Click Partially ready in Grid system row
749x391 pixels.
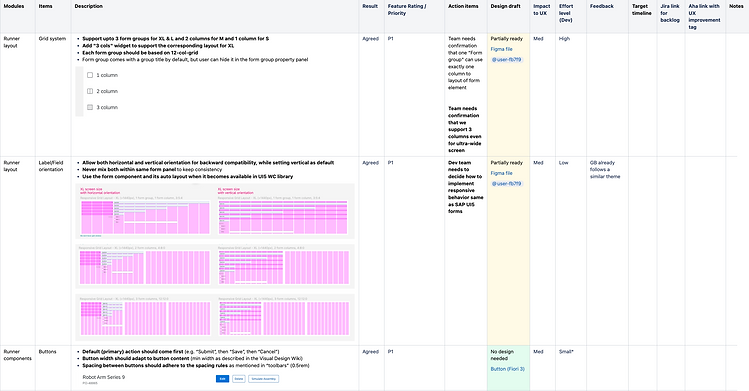click(506, 39)
